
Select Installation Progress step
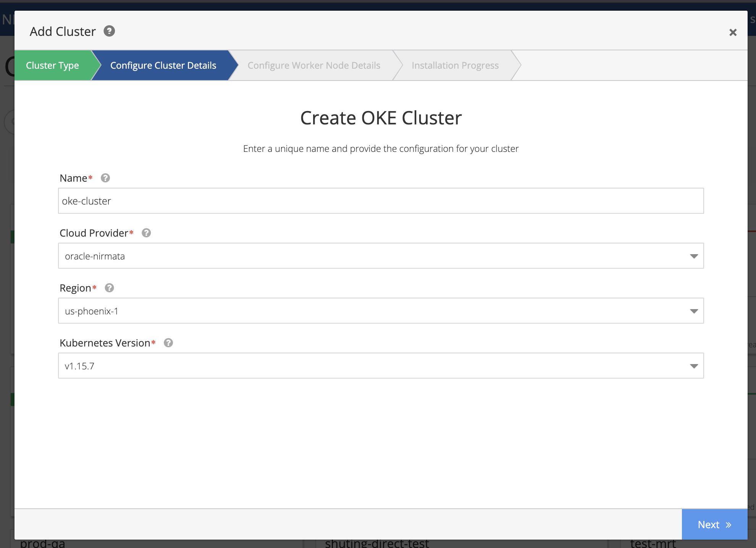coord(455,65)
